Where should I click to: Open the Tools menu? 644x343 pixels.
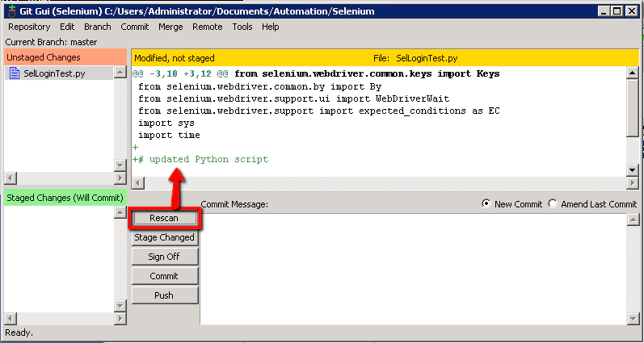click(x=242, y=27)
